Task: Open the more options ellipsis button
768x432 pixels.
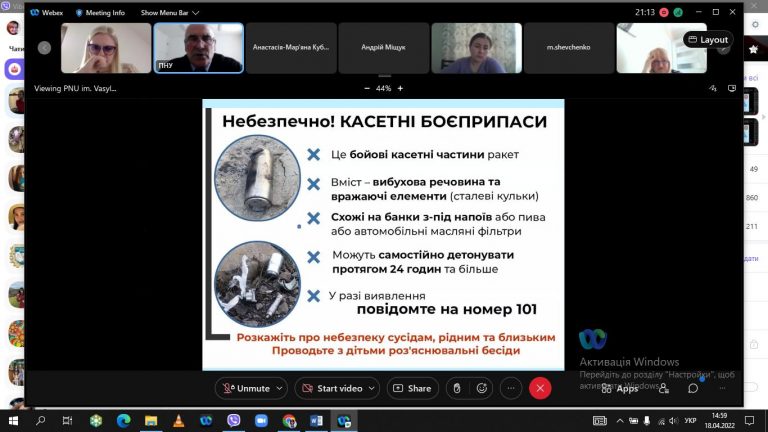Action: coord(511,388)
